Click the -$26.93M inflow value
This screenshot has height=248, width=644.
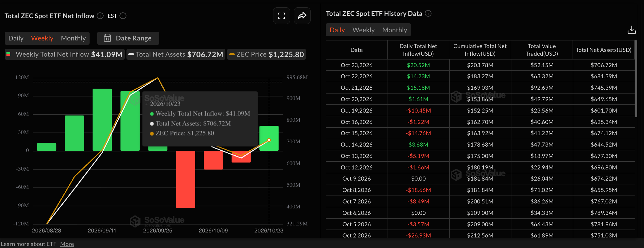click(418, 235)
